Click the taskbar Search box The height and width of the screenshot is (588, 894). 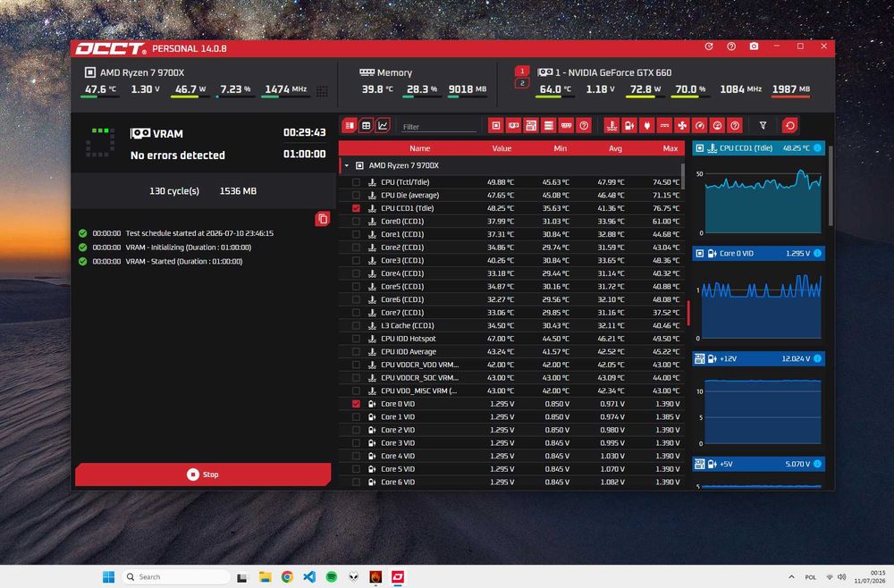click(x=176, y=576)
